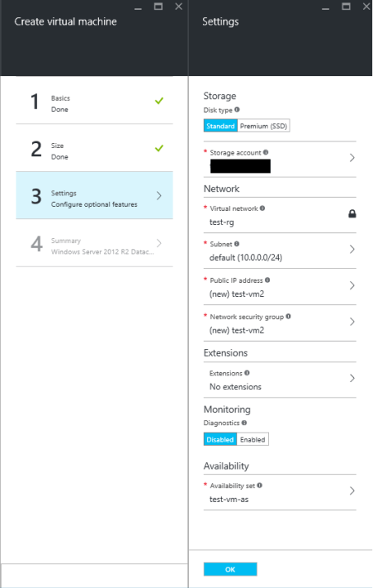Screen dimensions: 373x588
Task: Click the OK button
Action: coord(231,569)
